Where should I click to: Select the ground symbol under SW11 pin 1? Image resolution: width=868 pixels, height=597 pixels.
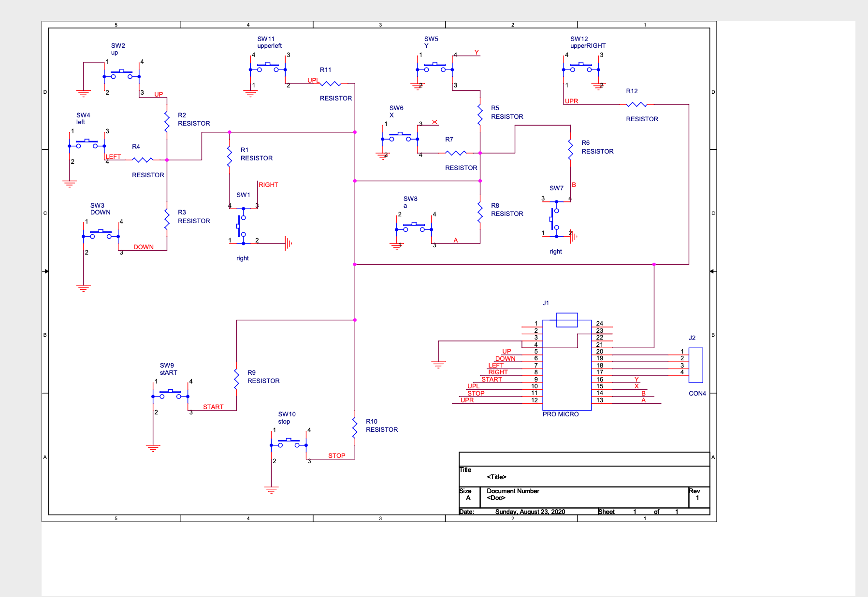[250, 94]
